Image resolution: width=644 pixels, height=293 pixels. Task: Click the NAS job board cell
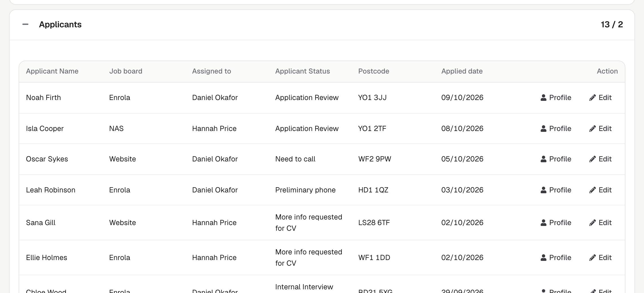tap(116, 128)
